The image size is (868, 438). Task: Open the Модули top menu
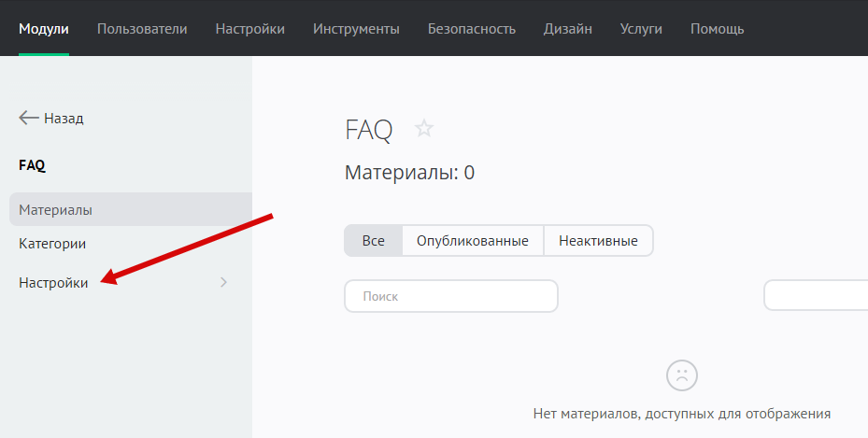44,29
